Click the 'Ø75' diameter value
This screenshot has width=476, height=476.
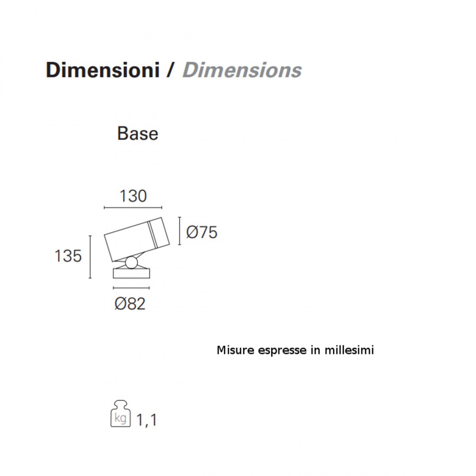tap(202, 232)
